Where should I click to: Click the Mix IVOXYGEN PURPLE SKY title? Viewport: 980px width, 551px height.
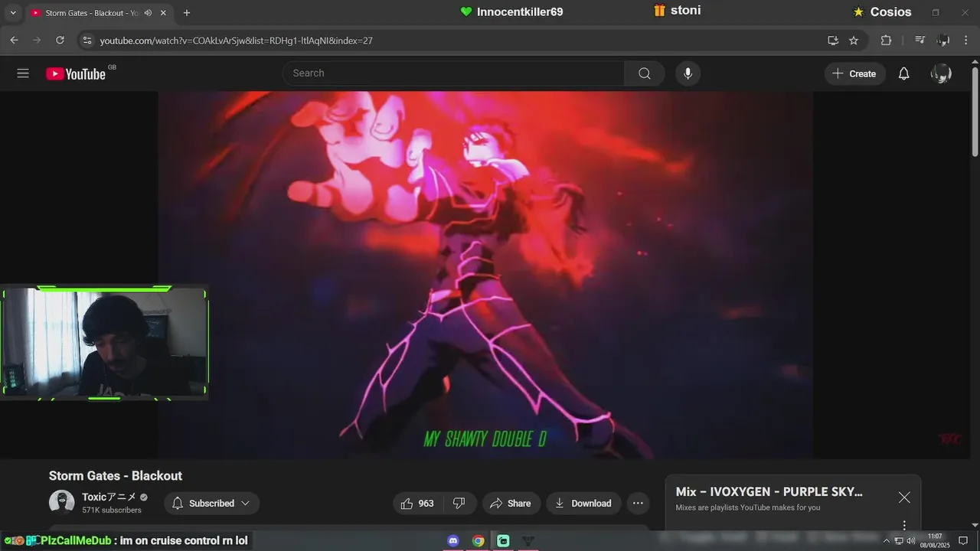click(x=769, y=491)
